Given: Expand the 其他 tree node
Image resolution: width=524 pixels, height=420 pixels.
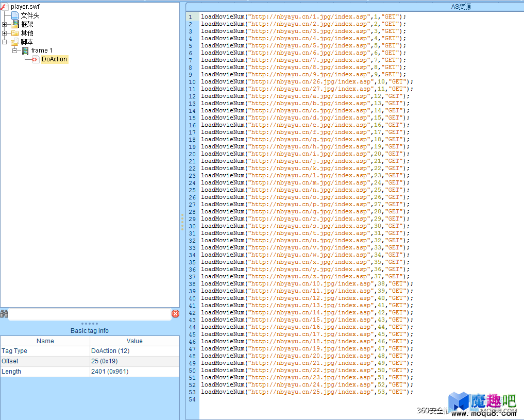Looking at the screenshot, I should pos(4,33).
